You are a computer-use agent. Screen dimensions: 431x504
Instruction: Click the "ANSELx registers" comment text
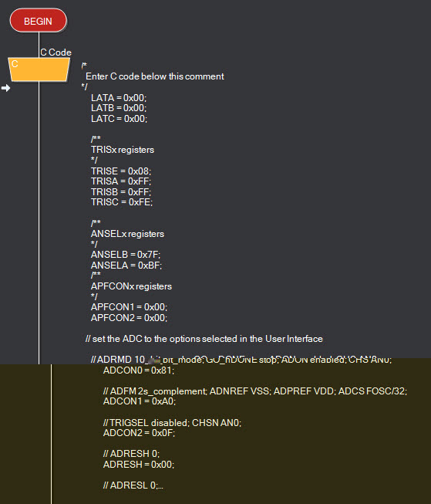point(127,234)
